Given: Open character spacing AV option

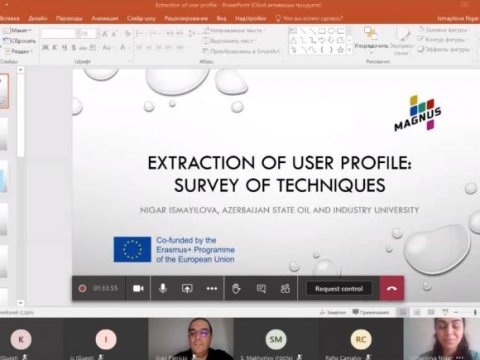Looking at the screenshot, I should (93, 48).
